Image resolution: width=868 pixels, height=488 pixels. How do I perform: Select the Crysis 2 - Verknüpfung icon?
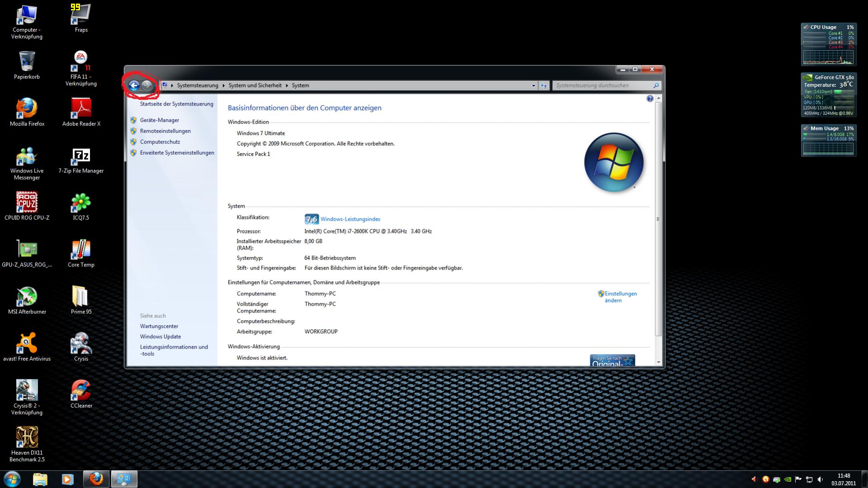click(27, 398)
